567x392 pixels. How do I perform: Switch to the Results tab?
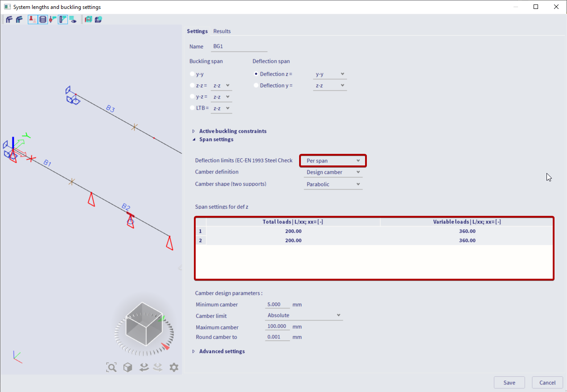(x=222, y=31)
